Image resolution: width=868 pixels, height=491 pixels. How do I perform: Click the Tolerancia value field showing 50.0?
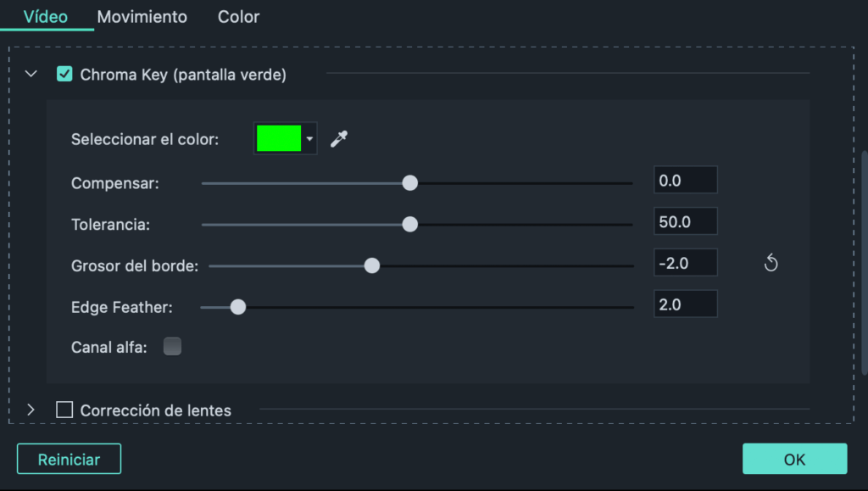tap(685, 220)
